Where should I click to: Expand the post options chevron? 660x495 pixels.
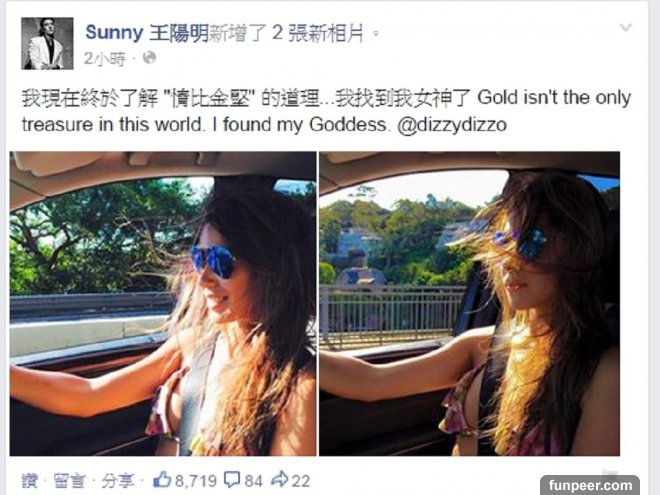pyautogui.click(x=626, y=27)
